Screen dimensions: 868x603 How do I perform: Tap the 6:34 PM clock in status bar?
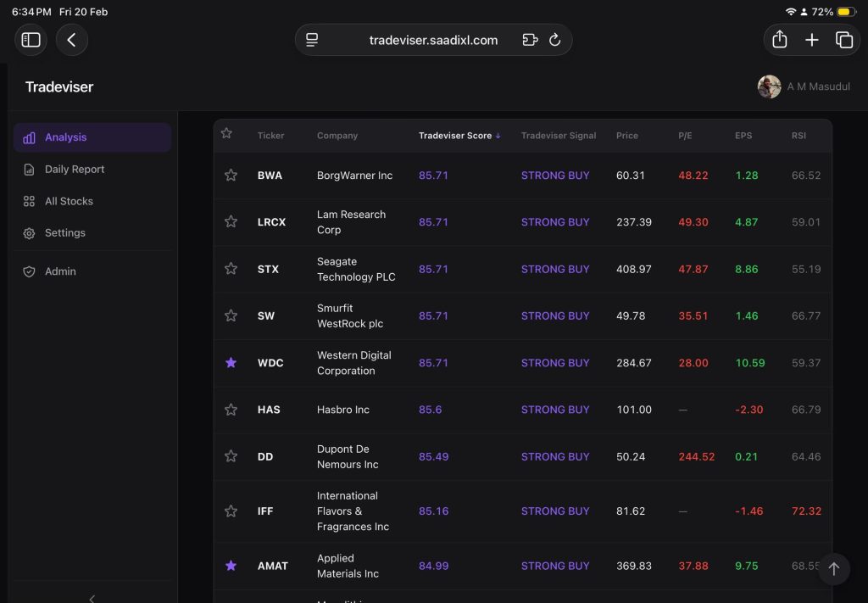point(31,12)
